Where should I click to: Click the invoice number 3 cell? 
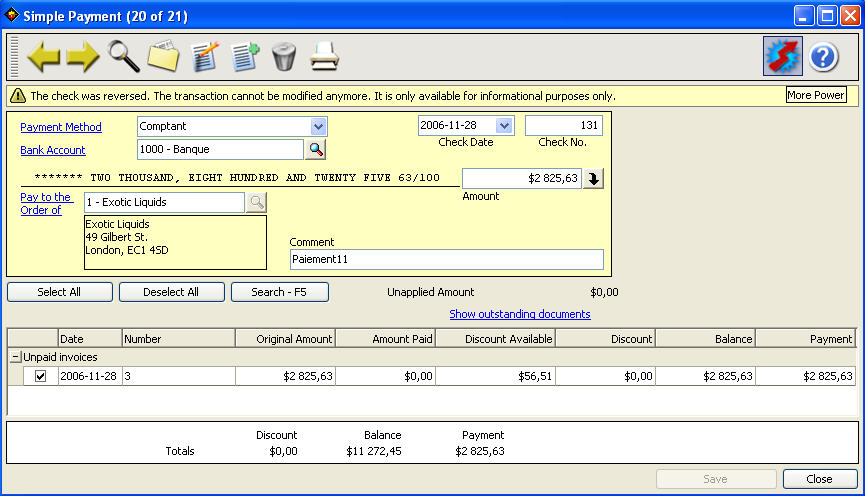pos(178,376)
